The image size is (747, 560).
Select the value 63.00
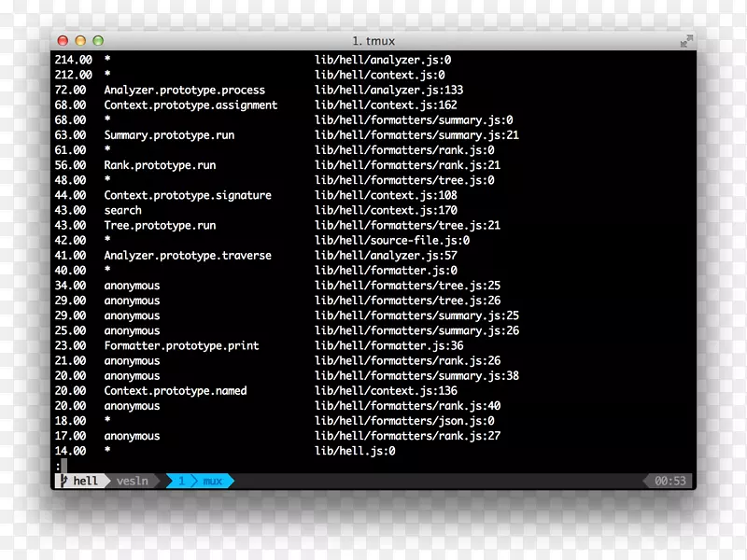[x=70, y=135]
